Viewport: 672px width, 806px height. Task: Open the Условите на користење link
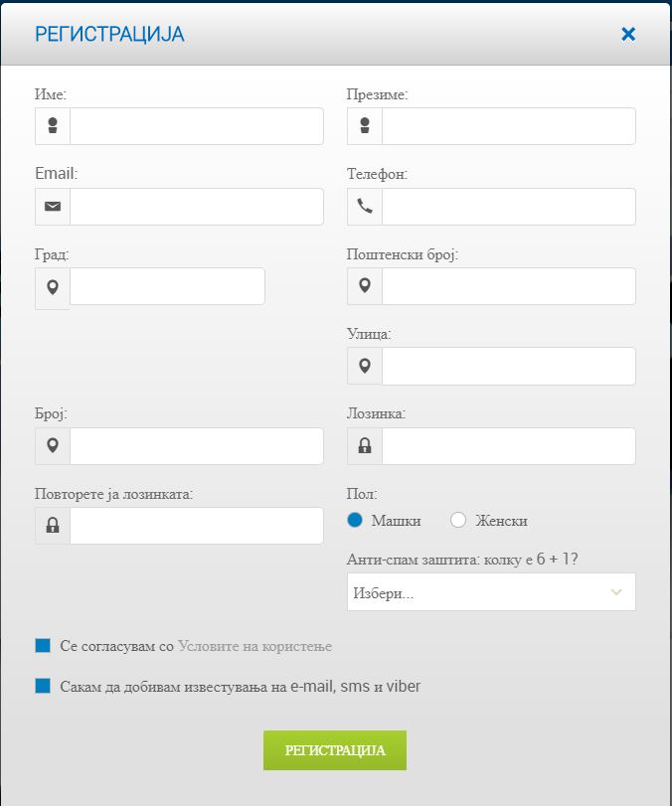pos(255,646)
